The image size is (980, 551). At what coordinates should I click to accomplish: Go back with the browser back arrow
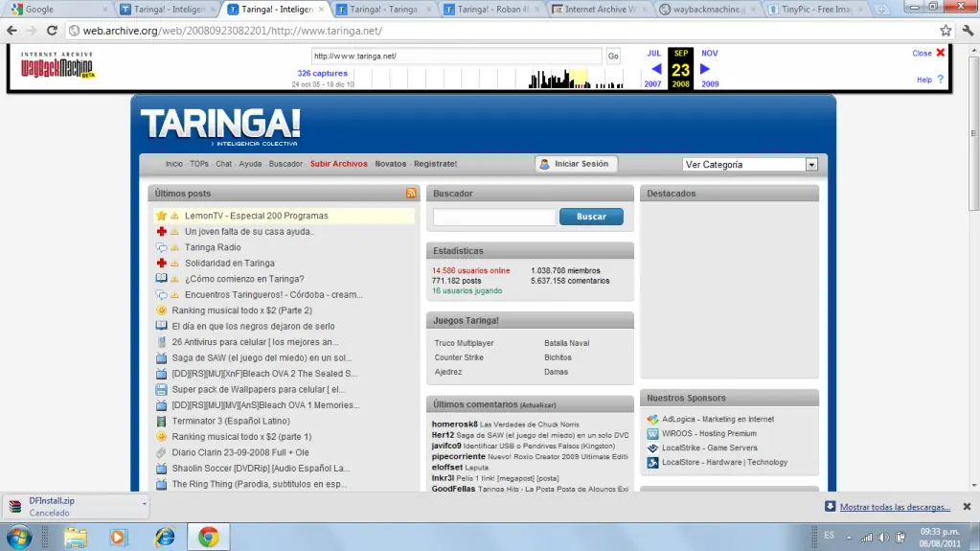[x=11, y=30]
